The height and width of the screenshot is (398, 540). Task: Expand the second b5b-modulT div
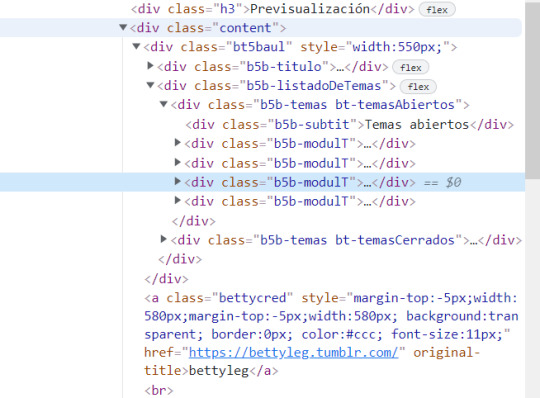click(178, 162)
